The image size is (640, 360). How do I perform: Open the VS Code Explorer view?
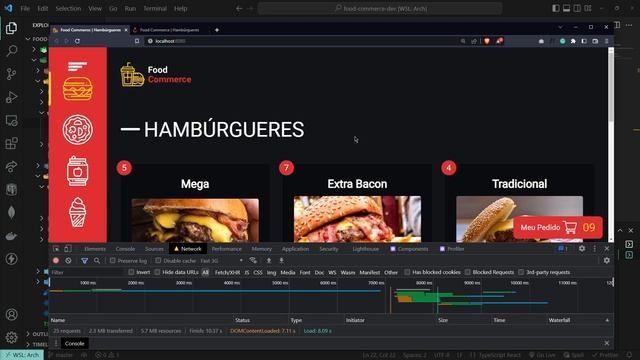click(x=11, y=28)
